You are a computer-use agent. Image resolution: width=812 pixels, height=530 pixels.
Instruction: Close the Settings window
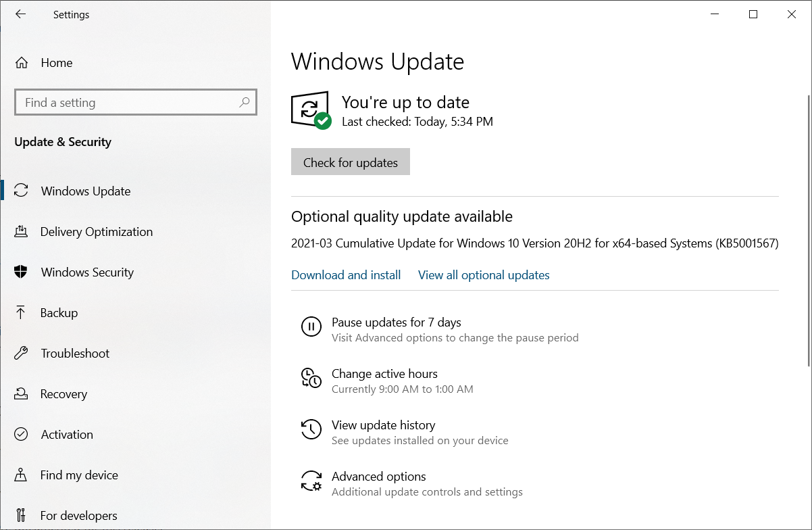tap(792, 14)
